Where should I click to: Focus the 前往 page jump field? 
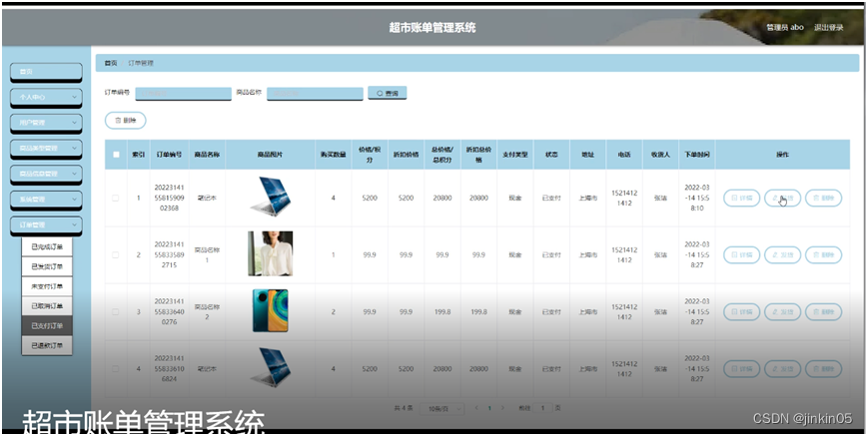[543, 408]
